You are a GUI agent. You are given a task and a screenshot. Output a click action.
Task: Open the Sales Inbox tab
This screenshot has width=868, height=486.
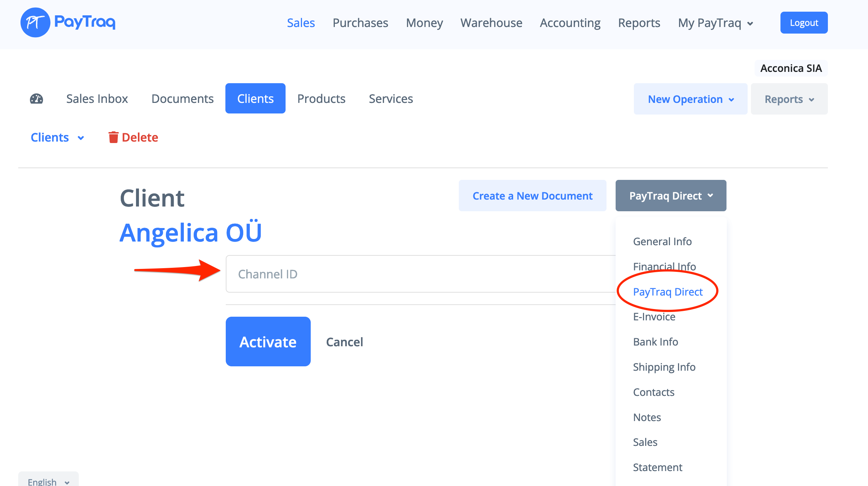click(x=97, y=99)
